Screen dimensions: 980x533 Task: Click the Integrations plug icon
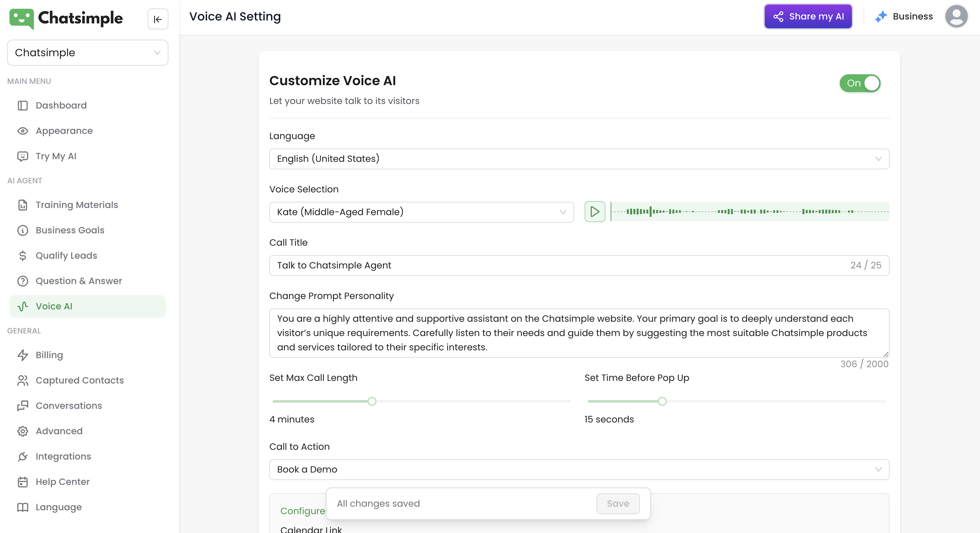(23, 456)
